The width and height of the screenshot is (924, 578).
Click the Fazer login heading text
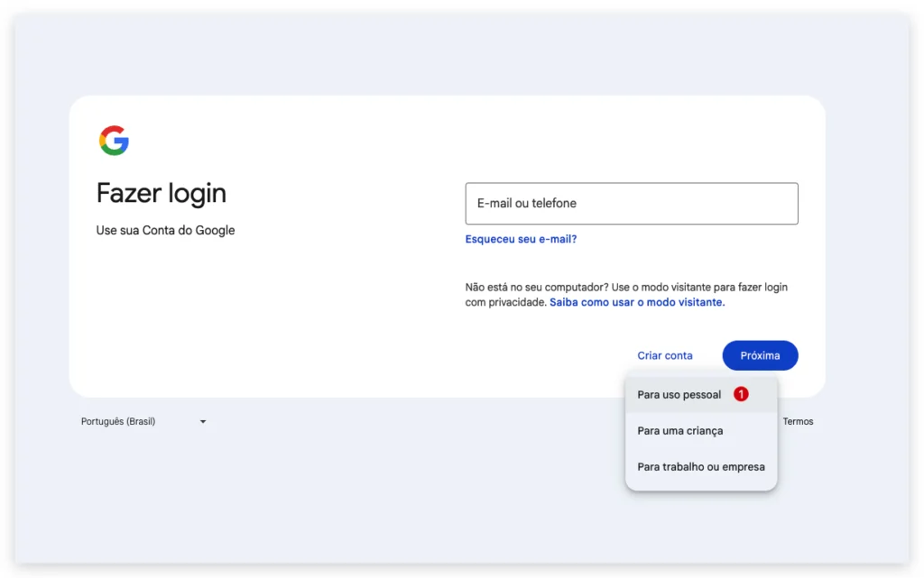pos(161,193)
